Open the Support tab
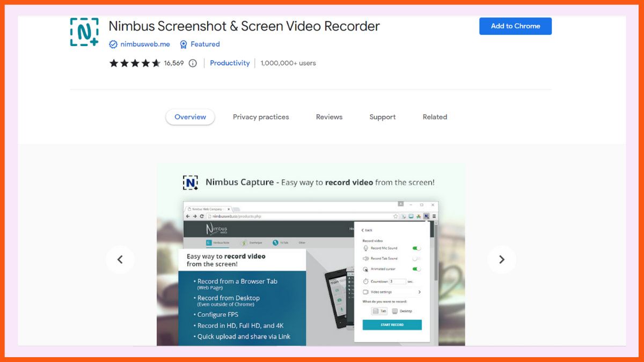The height and width of the screenshot is (362, 644). [x=383, y=117]
